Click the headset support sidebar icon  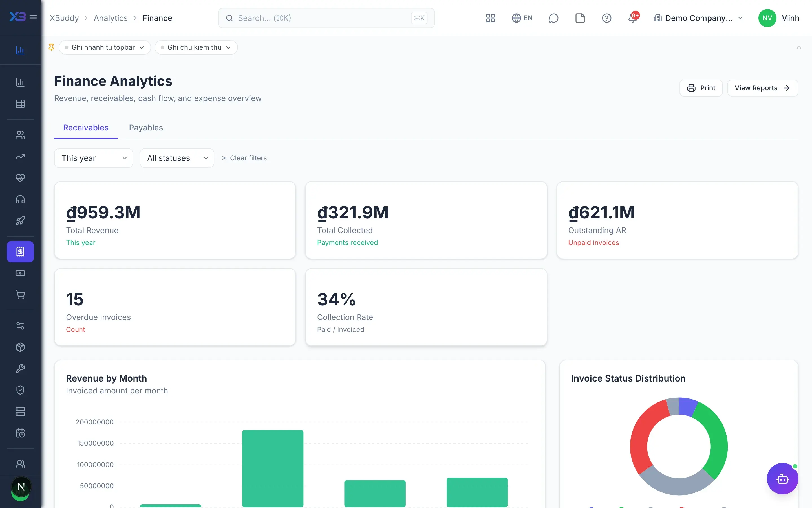point(20,199)
